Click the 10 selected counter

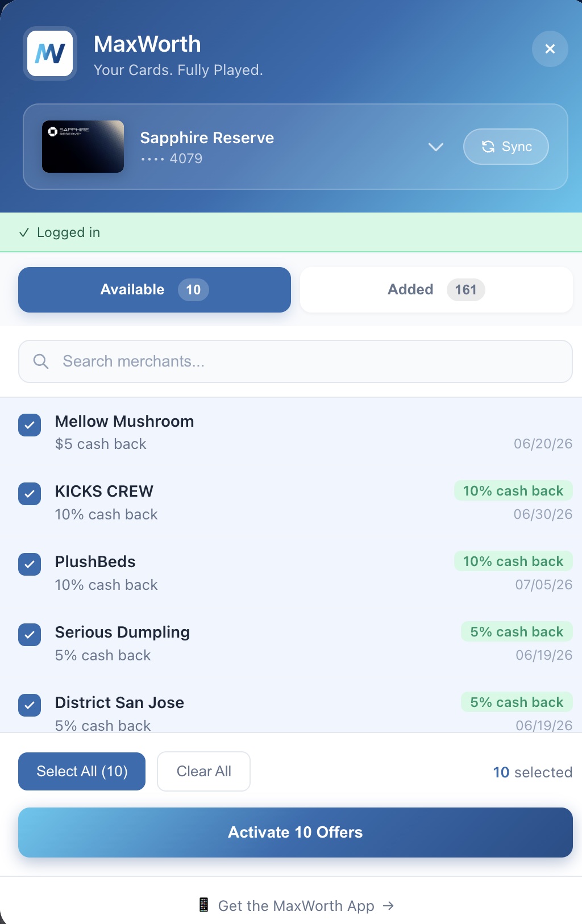533,772
